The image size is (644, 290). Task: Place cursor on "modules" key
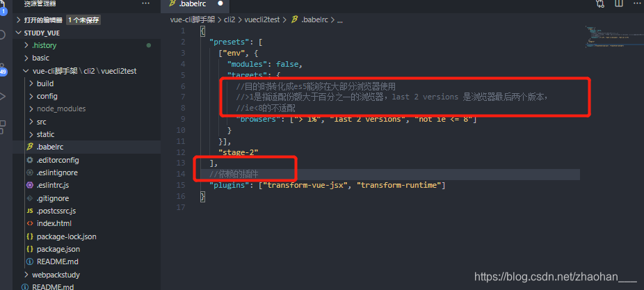click(248, 64)
